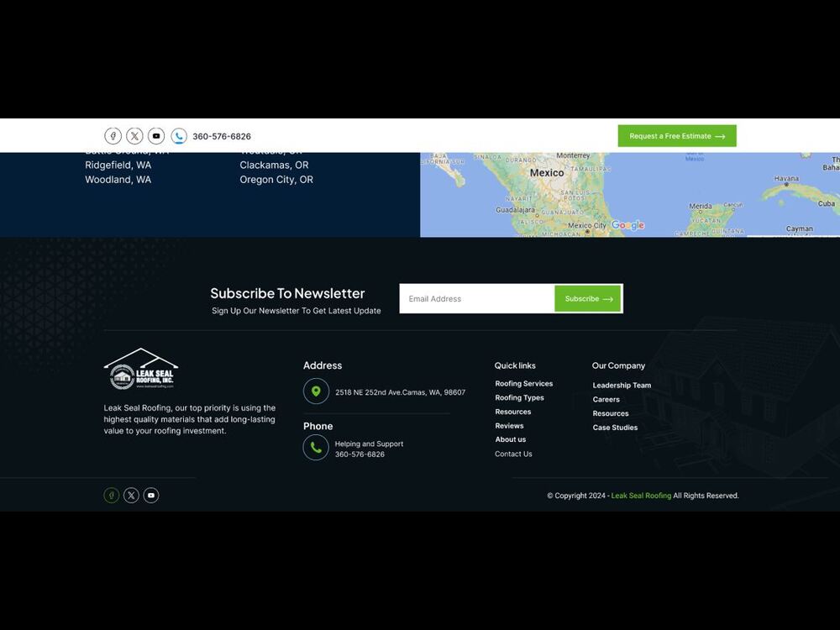Click the green Facebook icon in the footer
This screenshot has width=840, height=630.
coord(112,496)
